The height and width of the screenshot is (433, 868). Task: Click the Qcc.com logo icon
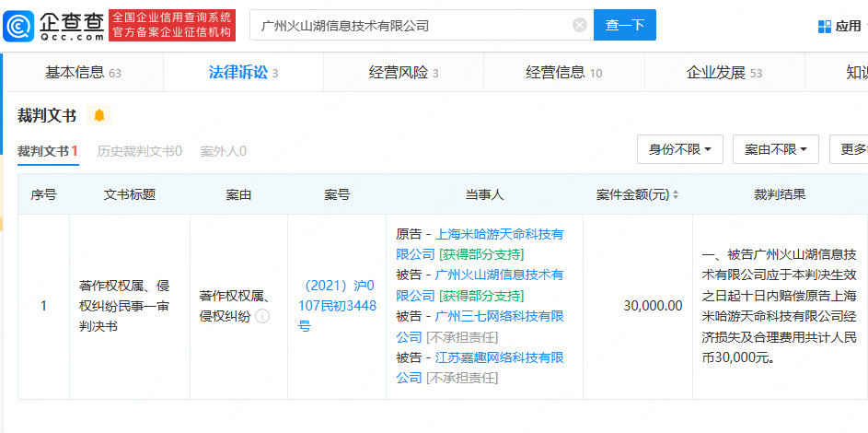(x=17, y=26)
